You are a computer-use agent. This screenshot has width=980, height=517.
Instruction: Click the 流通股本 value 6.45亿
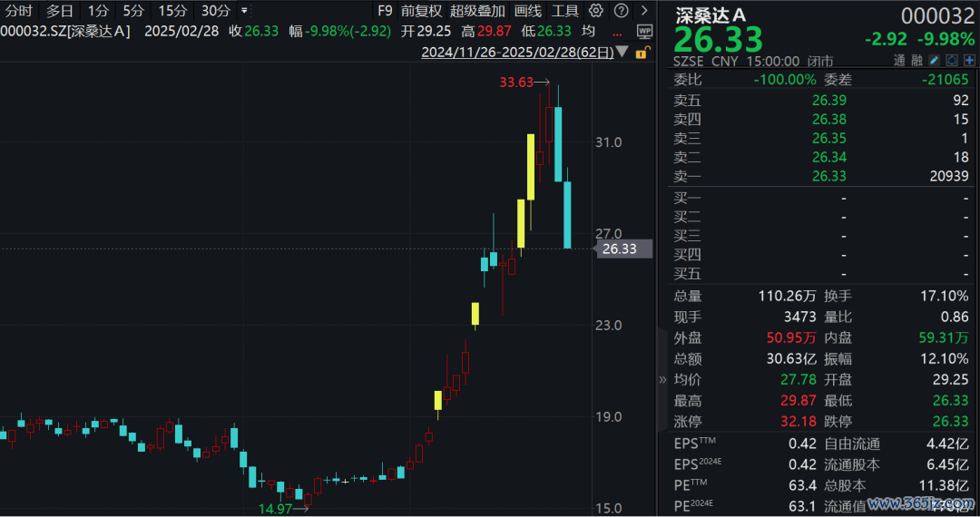tap(949, 464)
